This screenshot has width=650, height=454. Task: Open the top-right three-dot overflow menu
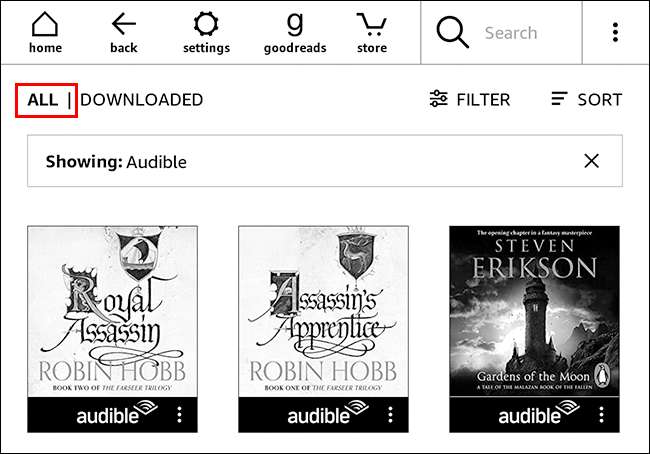615,32
